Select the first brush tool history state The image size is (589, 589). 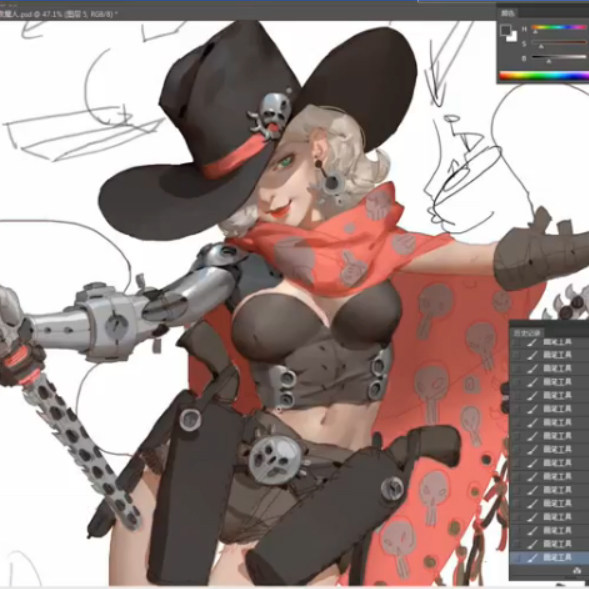pyautogui.click(x=549, y=342)
